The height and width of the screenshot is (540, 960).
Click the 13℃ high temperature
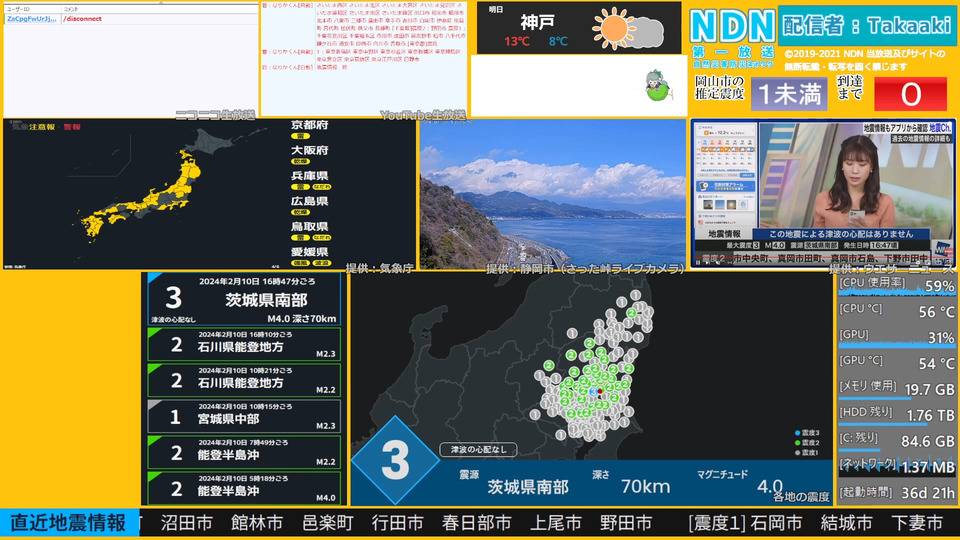click(516, 41)
